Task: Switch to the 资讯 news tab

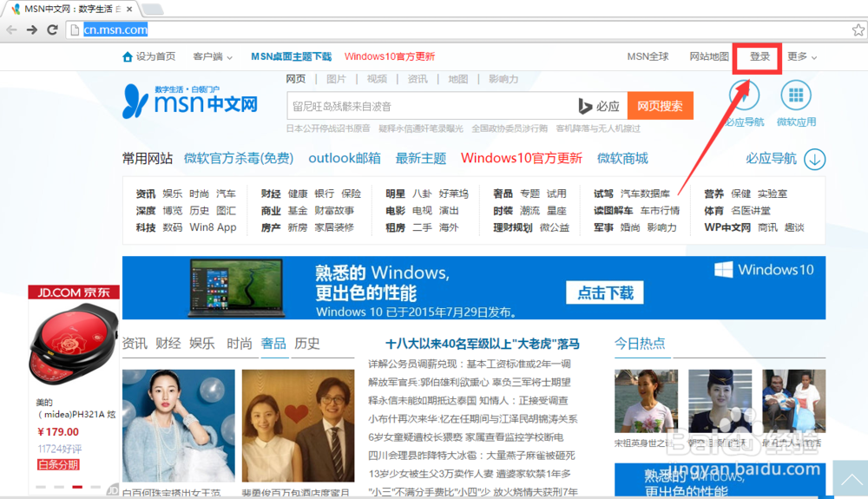Action: coord(135,344)
